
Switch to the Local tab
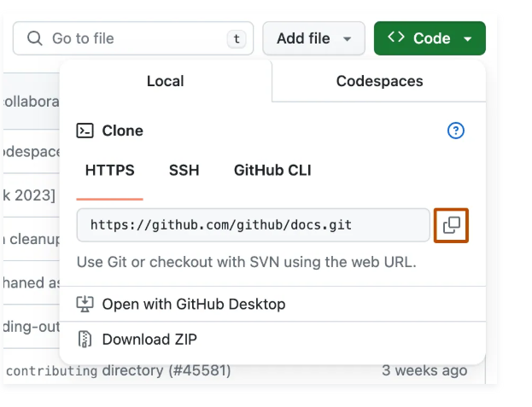click(x=166, y=81)
